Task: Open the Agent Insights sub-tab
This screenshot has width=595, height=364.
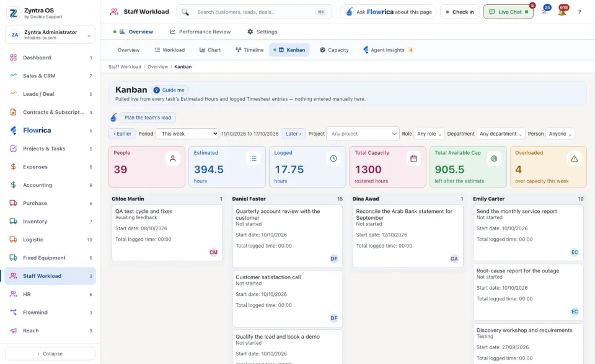Action: point(388,50)
